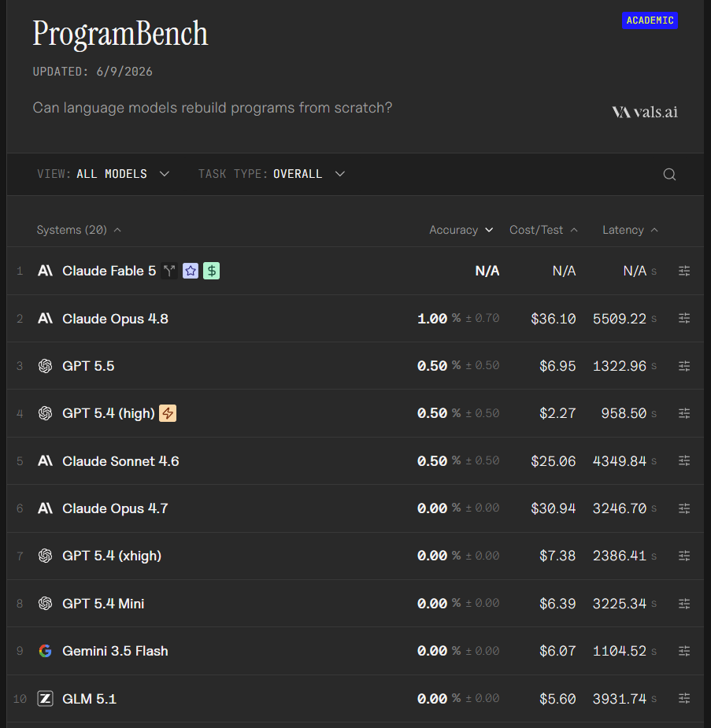This screenshot has height=728, width=711.
Task: Open settings sliders for Claude Opus 4.8
Action: 684,318
